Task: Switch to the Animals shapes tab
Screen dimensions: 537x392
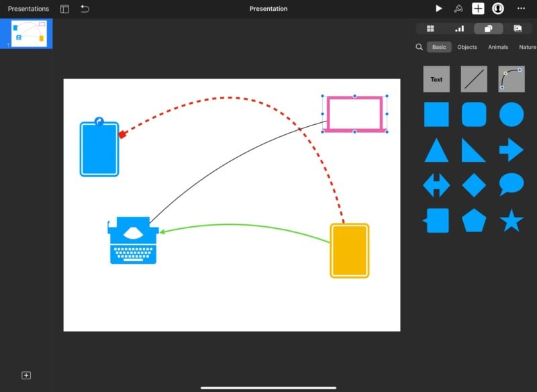Action: click(x=498, y=47)
